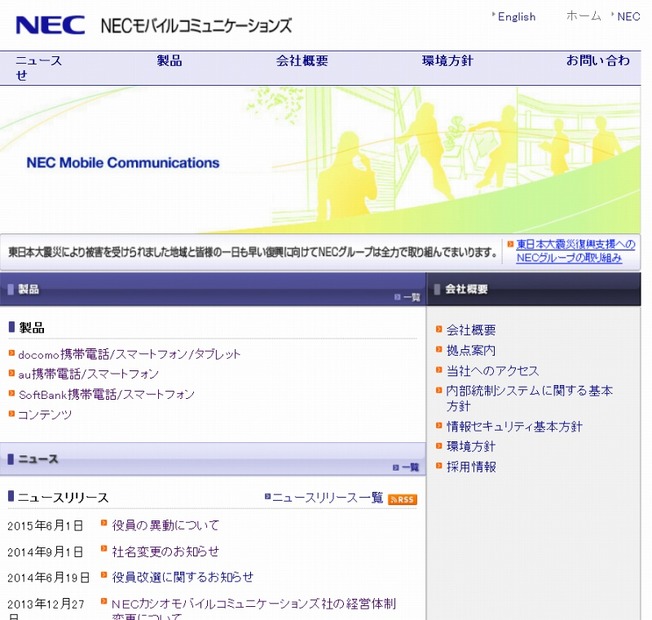Open ニュースリリース一覧 link
652x620 pixels.
(x=327, y=498)
